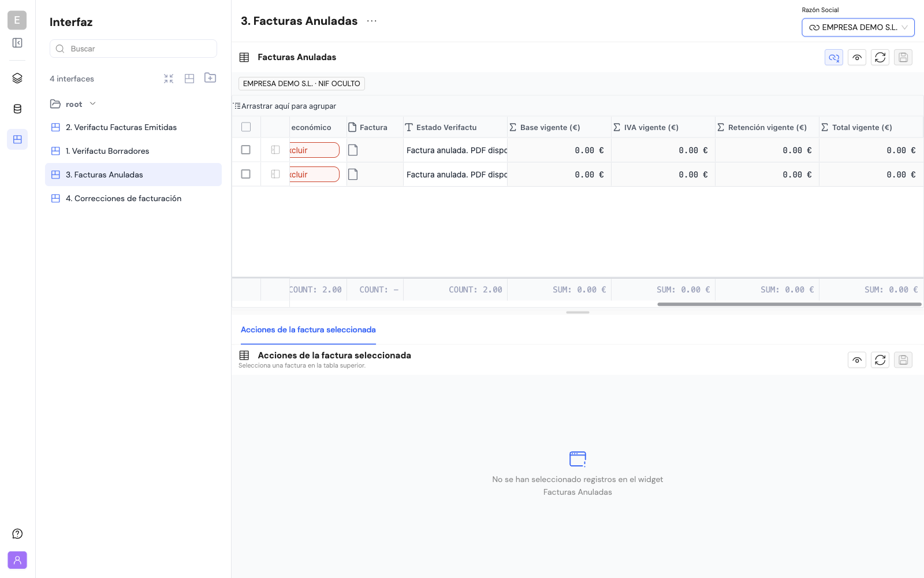Screen dimensions: 924x578
Task: Click the new folder icon in Interfaz panel
Action: 210,78
